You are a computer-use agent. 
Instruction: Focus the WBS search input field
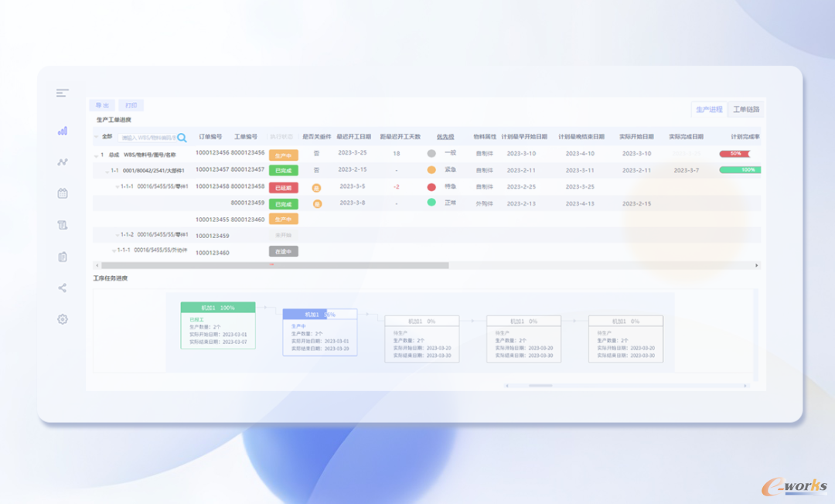(x=148, y=138)
